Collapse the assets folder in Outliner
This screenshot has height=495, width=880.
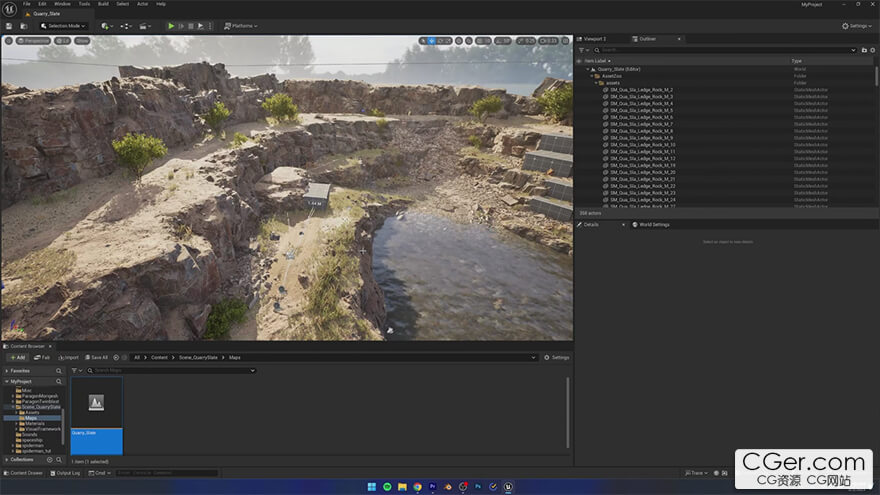pos(596,83)
